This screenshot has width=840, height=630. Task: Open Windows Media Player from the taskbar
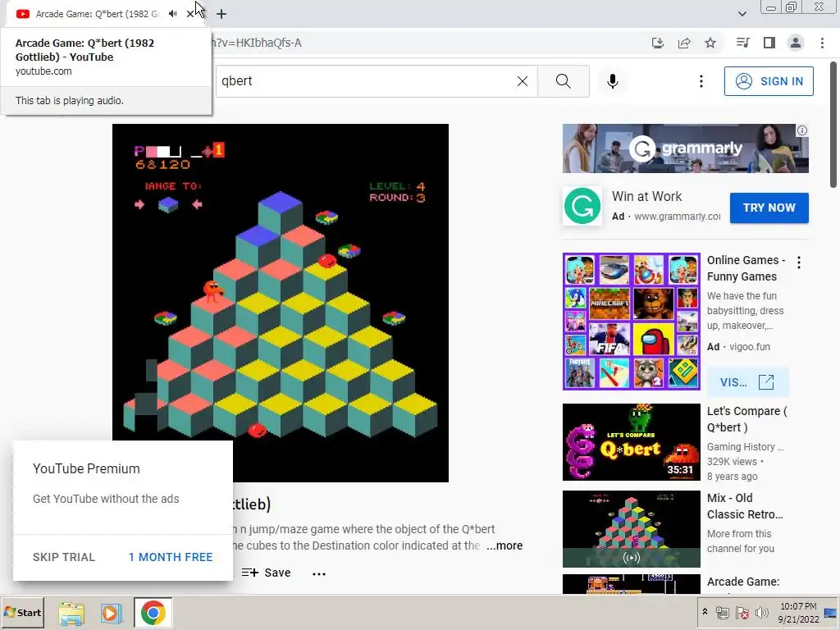pos(112,613)
